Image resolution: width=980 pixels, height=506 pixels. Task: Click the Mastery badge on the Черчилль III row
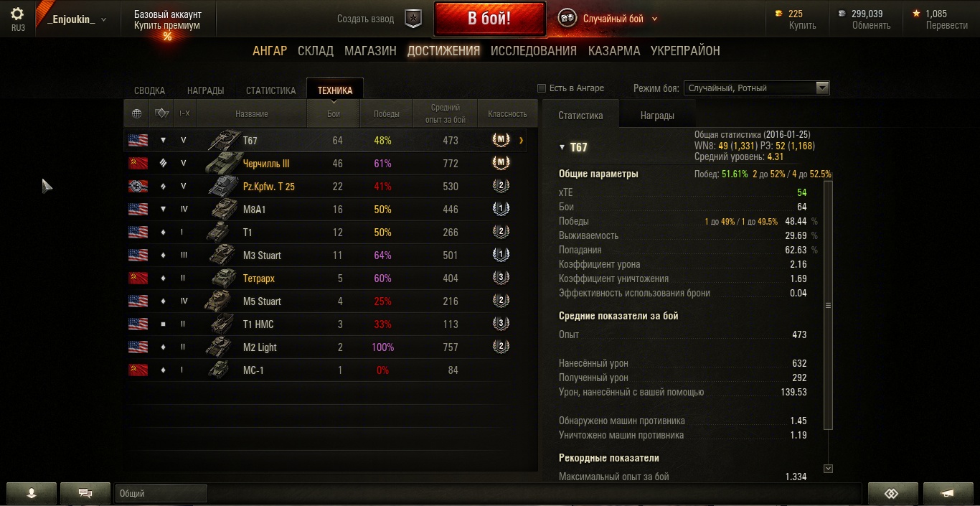pos(500,163)
